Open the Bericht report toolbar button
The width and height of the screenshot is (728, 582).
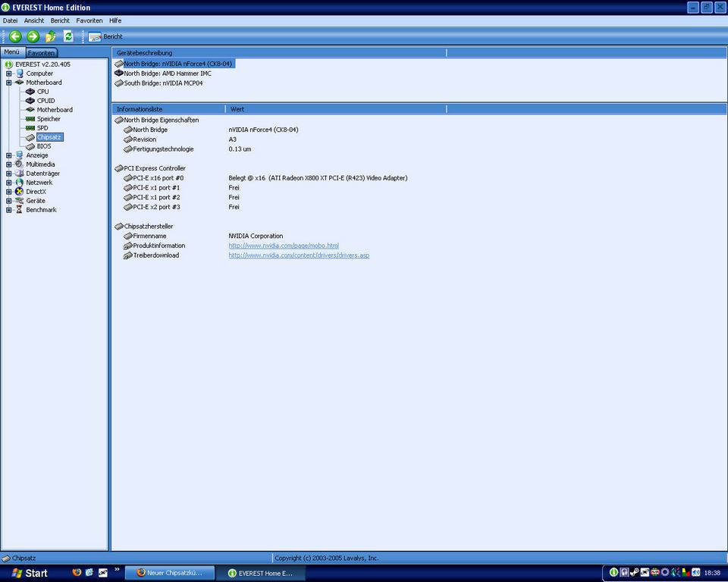[x=105, y=36]
